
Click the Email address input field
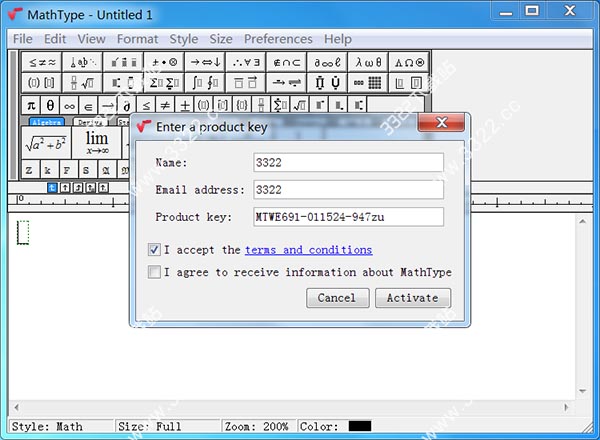348,190
